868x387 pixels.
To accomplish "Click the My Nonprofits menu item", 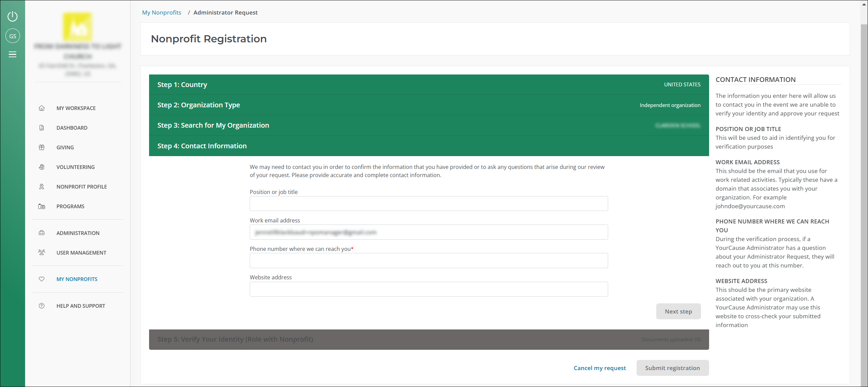I will [x=76, y=279].
